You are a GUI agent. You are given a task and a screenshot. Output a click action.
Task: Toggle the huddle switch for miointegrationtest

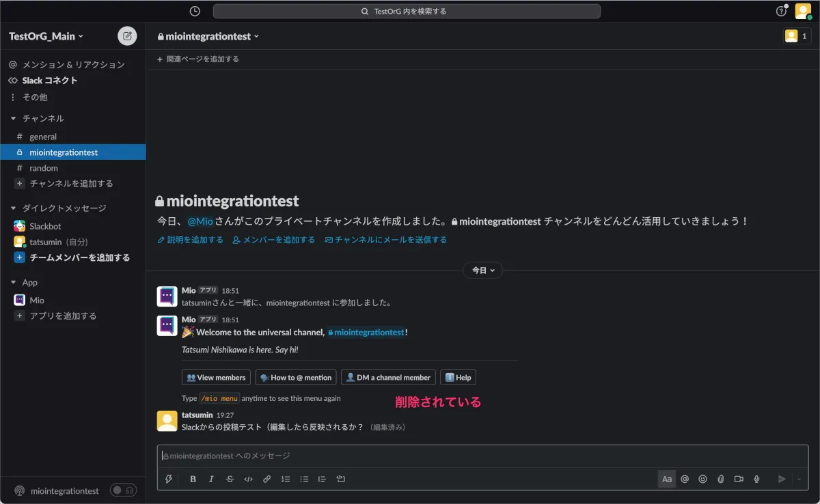(x=123, y=490)
